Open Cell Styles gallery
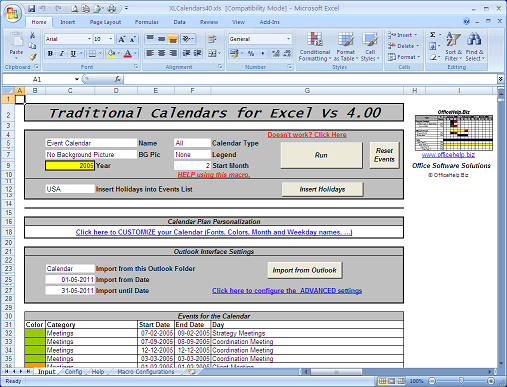The image size is (507, 387). [x=370, y=47]
